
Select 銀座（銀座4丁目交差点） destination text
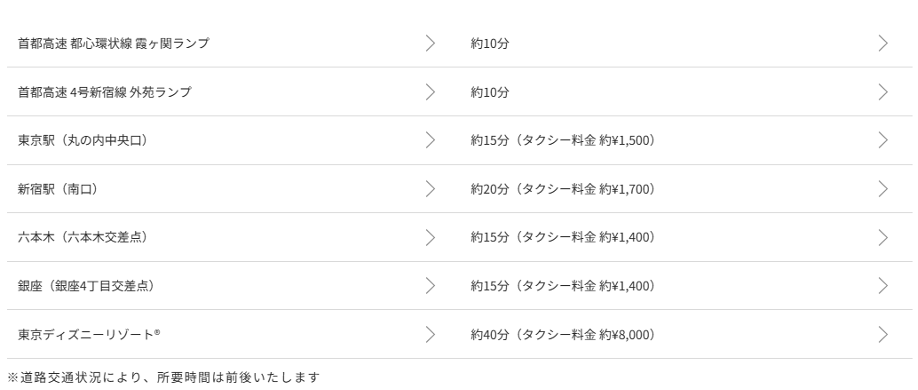coord(87,286)
